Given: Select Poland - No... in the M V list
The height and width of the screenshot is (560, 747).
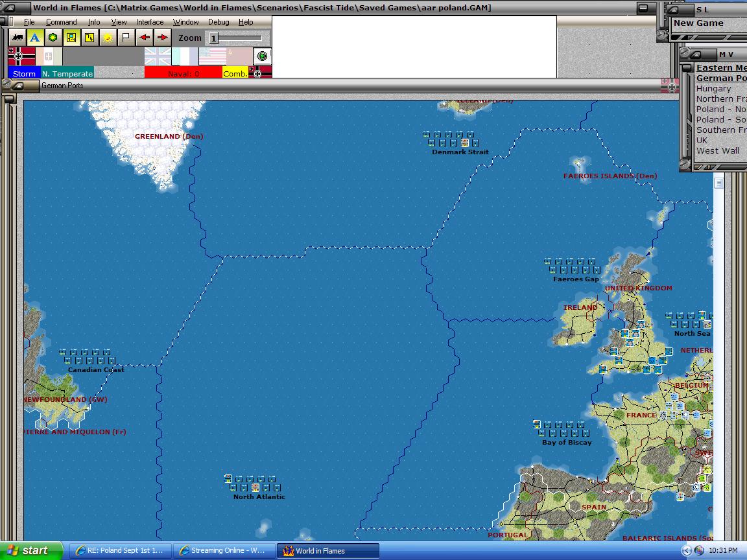Looking at the screenshot, I should point(721,109).
